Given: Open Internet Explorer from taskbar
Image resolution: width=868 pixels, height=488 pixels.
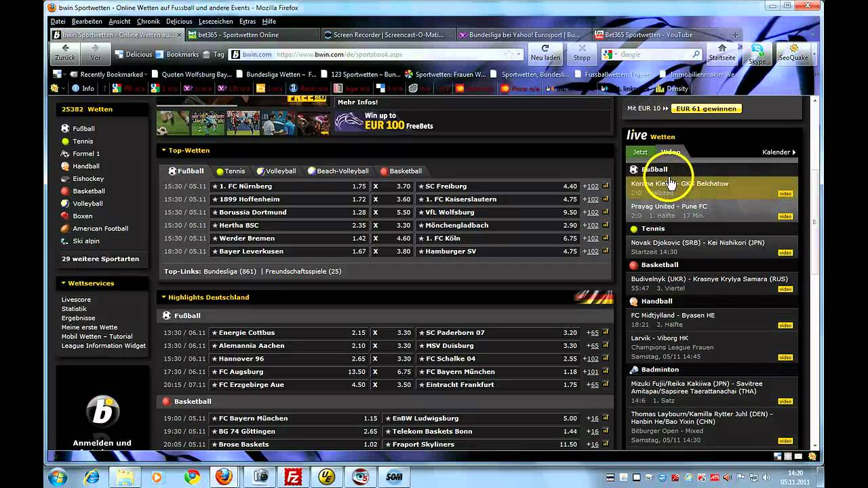Looking at the screenshot, I should (x=92, y=476).
